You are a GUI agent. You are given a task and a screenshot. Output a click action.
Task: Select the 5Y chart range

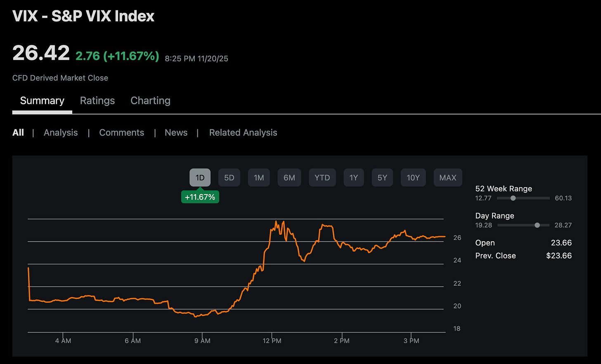pos(382,178)
